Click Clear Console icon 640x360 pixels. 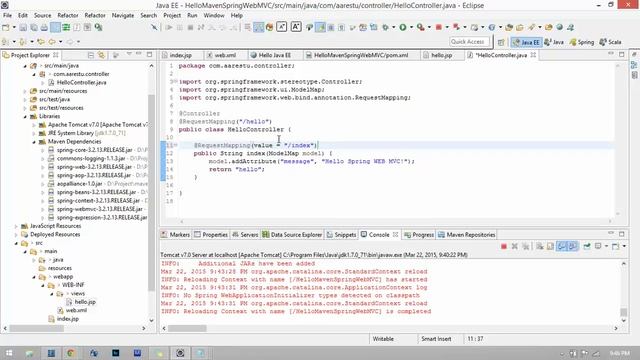pyautogui.click(x=540, y=246)
